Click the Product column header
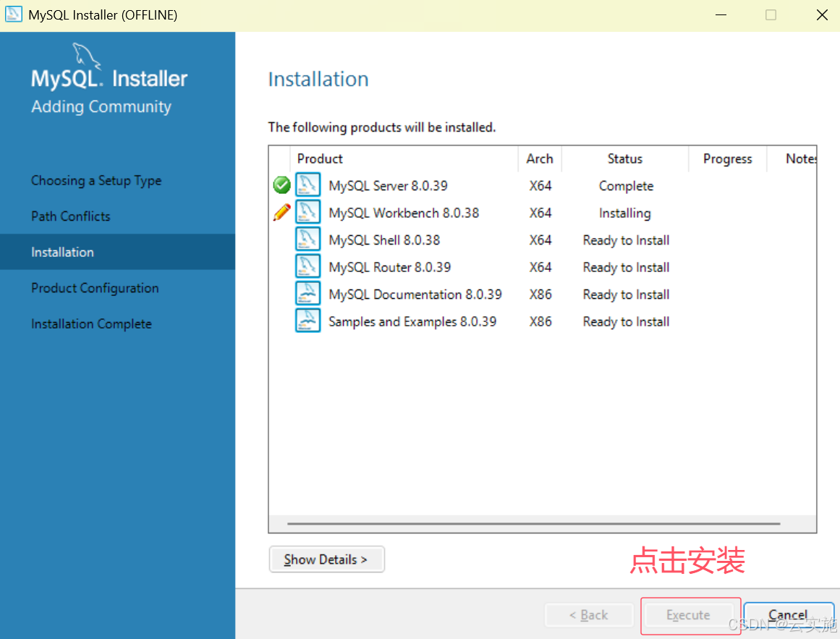The width and height of the screenshot is (840, 639). pos(320,158)
